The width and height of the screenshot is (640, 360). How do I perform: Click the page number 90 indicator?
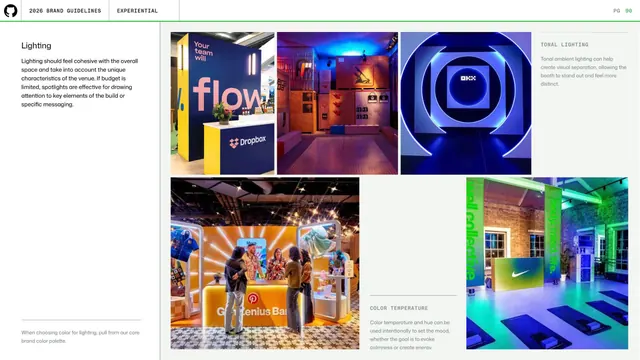point(629,11)
